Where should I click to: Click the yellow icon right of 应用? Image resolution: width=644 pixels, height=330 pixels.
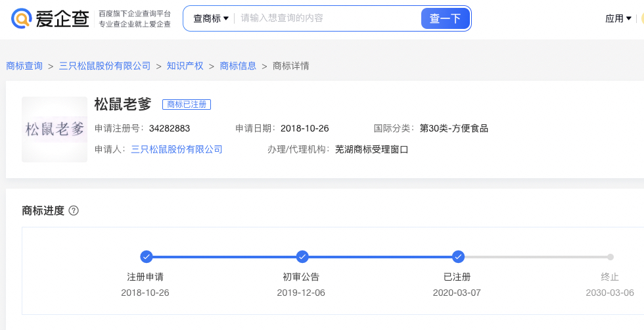[x=641, y=18]
